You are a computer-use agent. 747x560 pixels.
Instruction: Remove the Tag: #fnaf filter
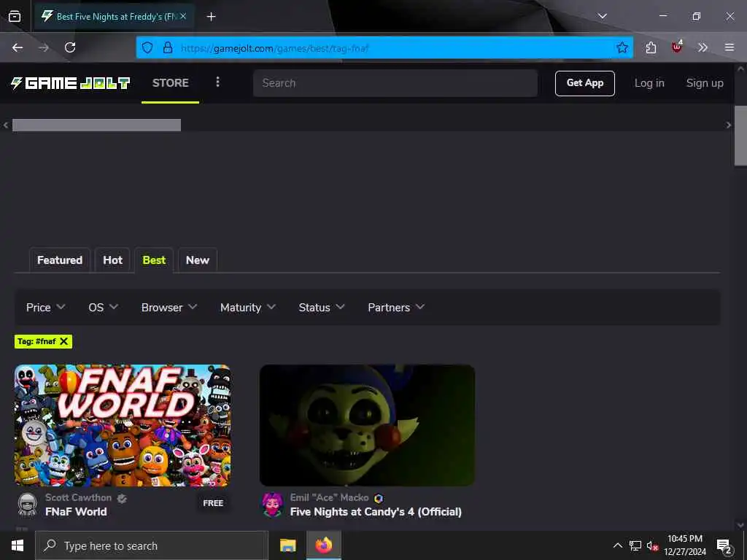(x=64, y=341)
